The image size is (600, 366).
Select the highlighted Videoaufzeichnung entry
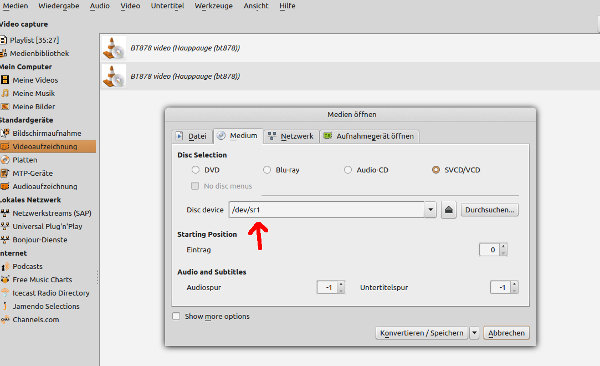48,147
